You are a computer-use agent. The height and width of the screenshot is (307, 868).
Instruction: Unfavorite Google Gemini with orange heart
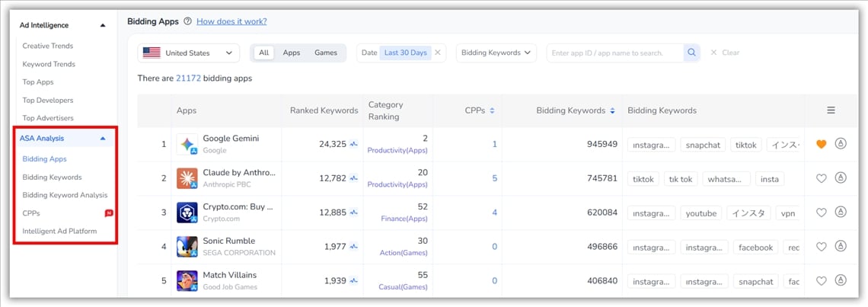click(821, 144)
